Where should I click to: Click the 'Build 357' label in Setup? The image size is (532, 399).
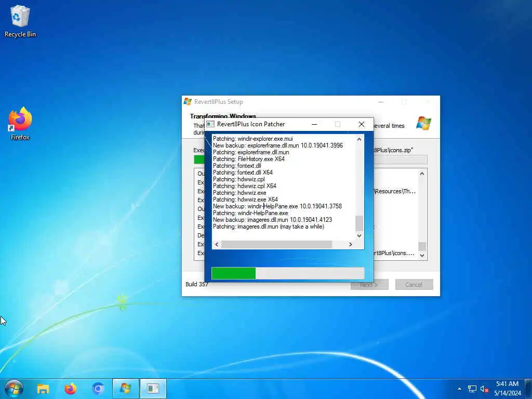pos(197,284)
